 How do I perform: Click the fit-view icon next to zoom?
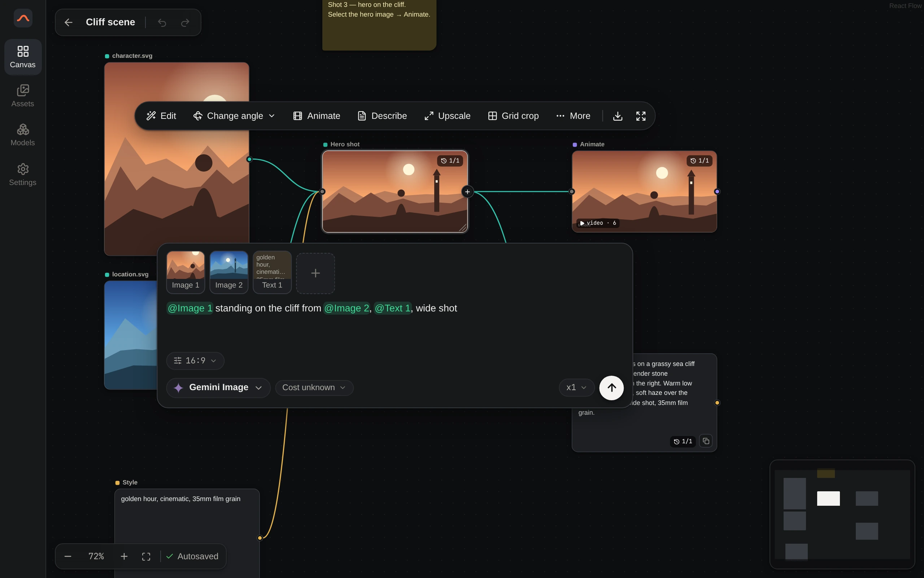pyautogui.click(x=146, y=557)
